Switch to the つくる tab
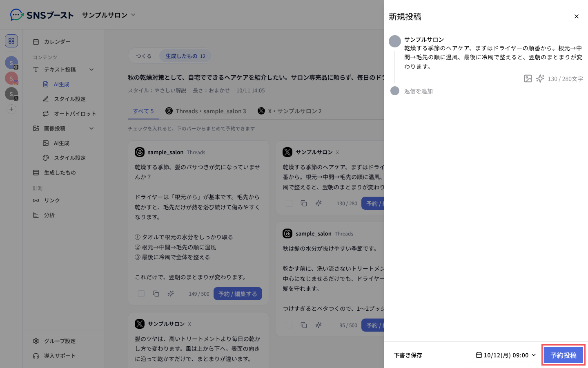 [144, 56]
